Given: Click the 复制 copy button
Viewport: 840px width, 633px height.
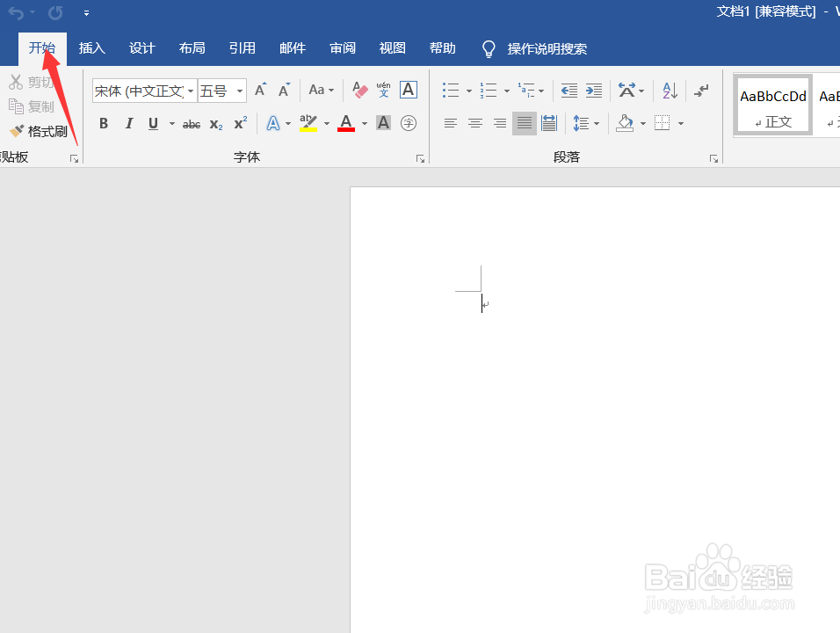Looking at the screenshot, I should tap(31, 106).
